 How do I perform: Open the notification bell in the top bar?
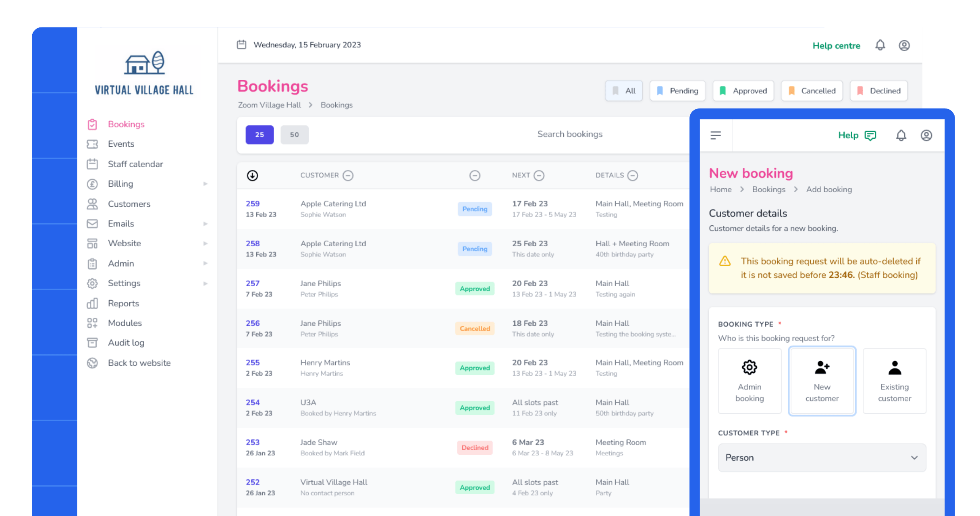tap(880, 45)
